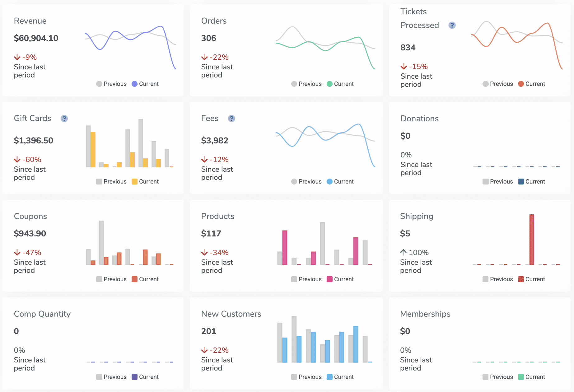Screen dimensions: 574x392
Task: Toggle Previous series in Shipping legend
Action: point(498,279)
